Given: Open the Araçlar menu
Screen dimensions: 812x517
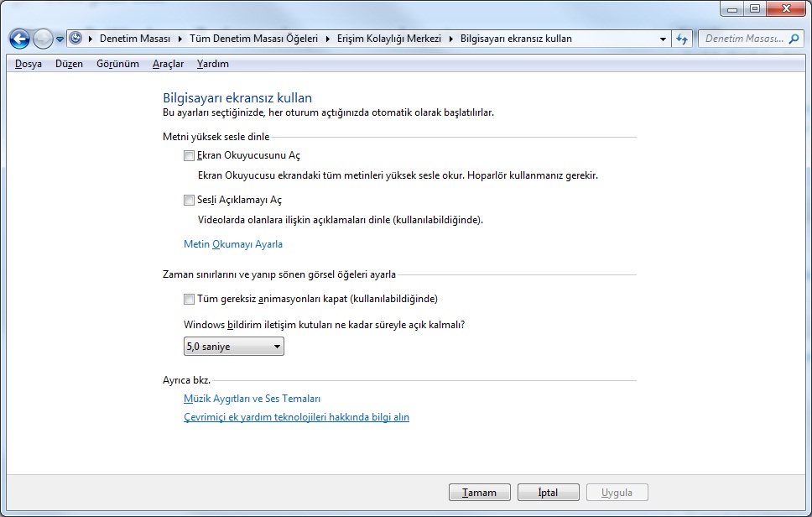Looking at the screenshot, I should click(168, 64).
